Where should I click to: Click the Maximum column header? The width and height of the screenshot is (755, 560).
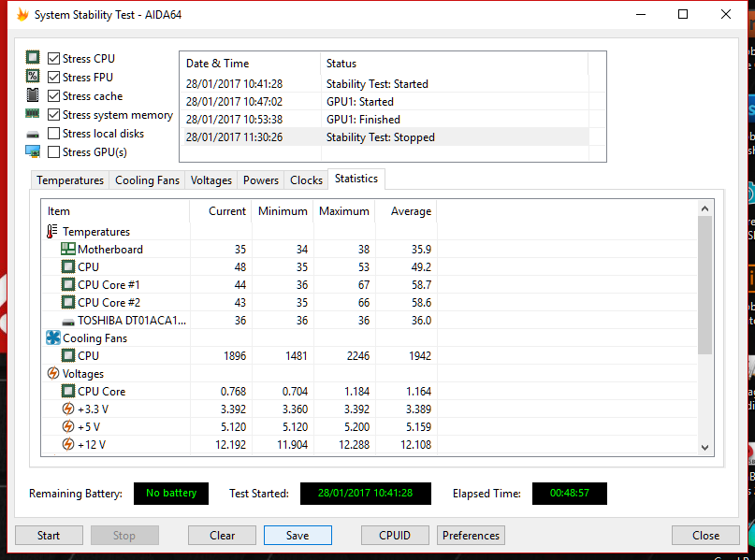coord(343,211)
